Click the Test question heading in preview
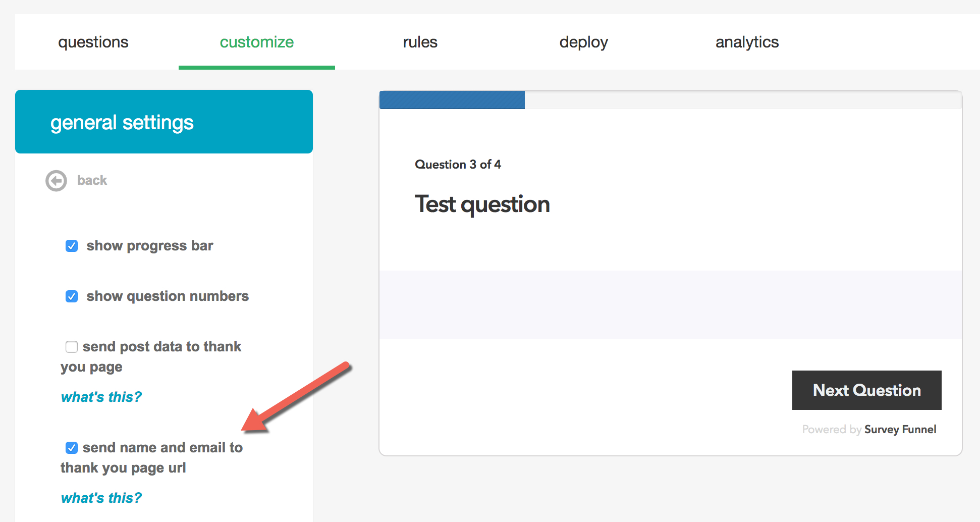The width and height of the screenshot is (980, 522). coord(482,204)
